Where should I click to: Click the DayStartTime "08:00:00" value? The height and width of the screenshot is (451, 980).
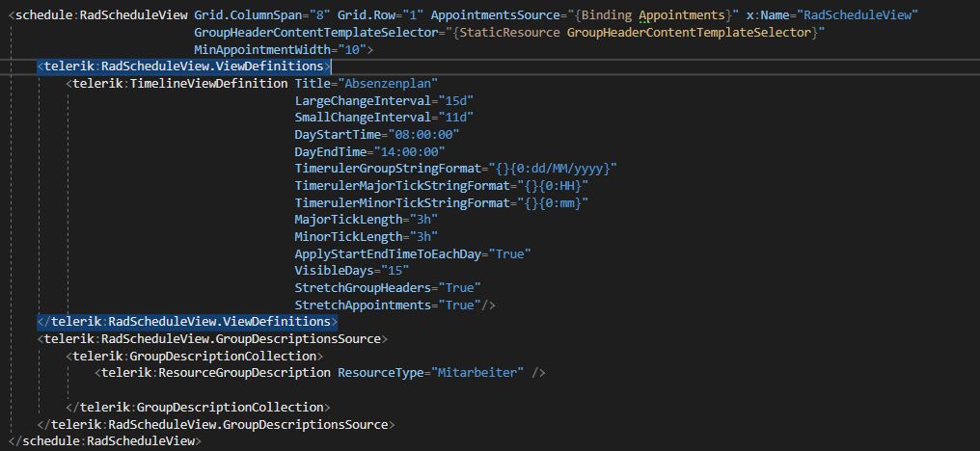pos(422,135)
